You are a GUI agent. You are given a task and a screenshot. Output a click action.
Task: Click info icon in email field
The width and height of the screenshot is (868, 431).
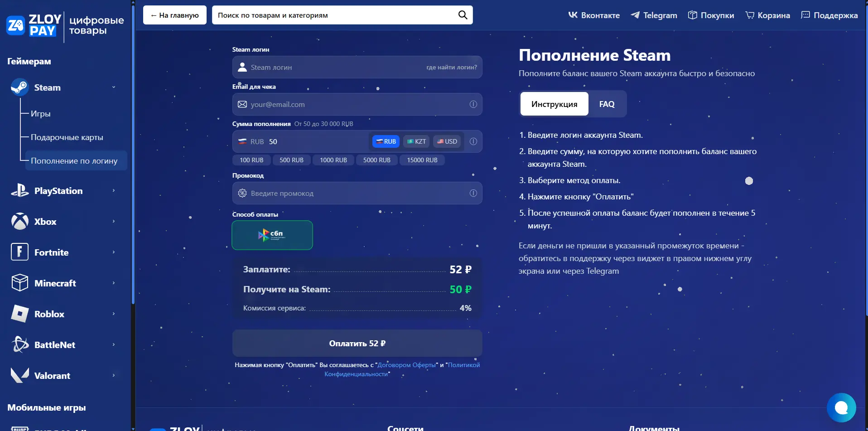[x=473, y=104]
